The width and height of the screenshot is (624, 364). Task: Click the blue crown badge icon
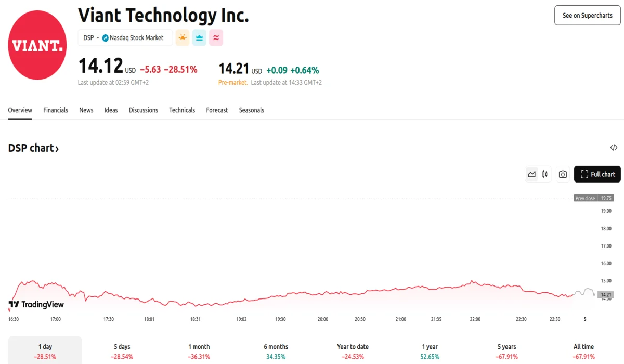(x=199, y=38)
